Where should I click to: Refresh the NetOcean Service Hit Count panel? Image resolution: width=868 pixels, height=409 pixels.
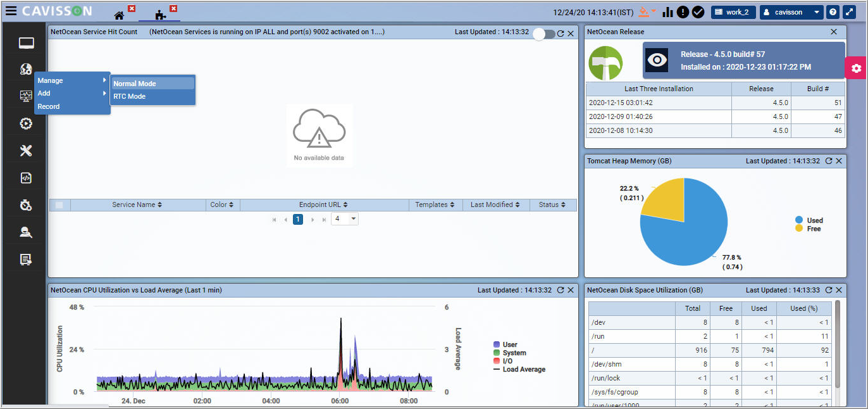pos(561,34)
